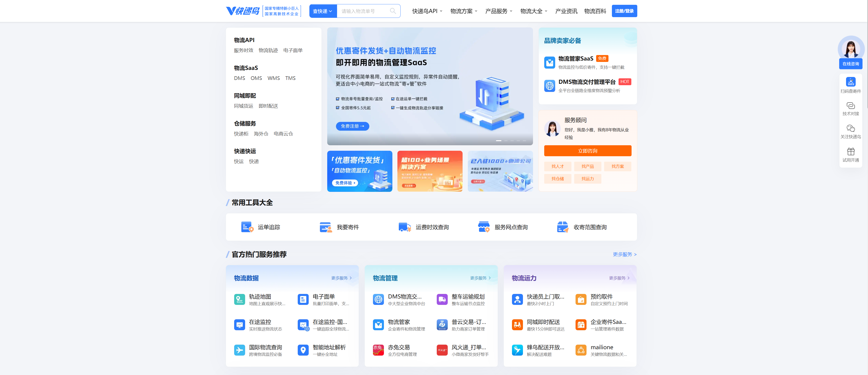Click the 预约取件 orange icon
This screenshot has height=375, width=868.
coord(581,299)
